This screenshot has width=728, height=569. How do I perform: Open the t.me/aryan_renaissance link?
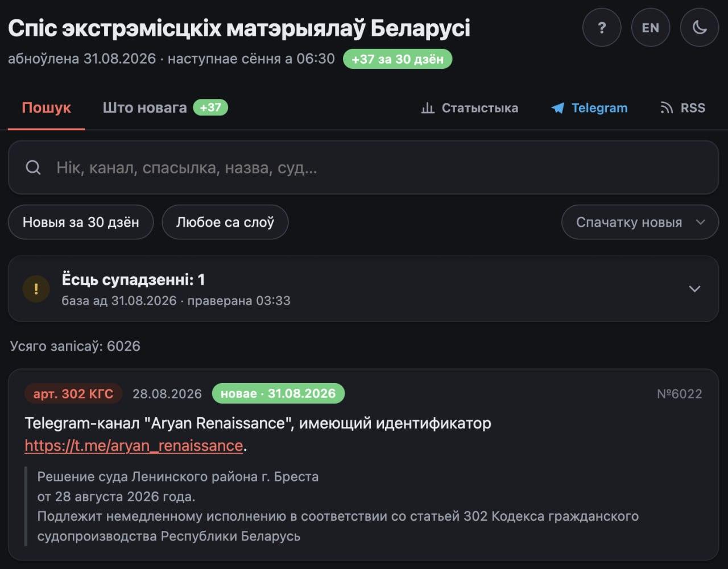[134, 446]
